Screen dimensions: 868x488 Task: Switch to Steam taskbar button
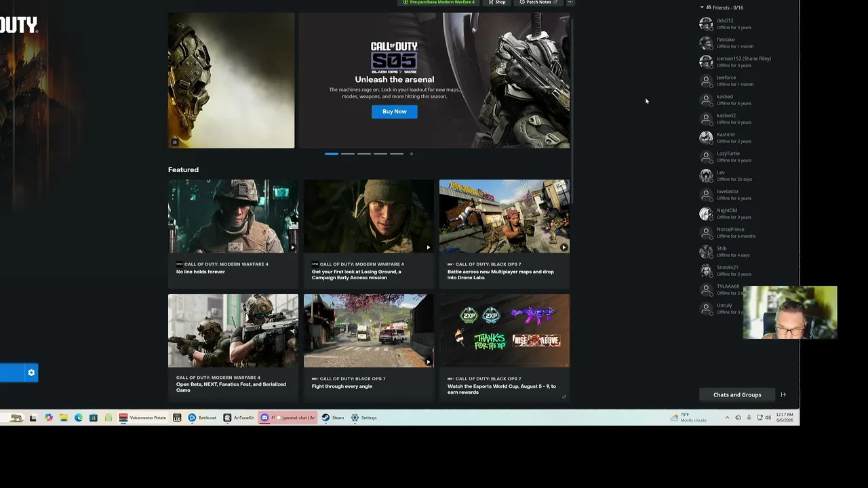click(333, 418)
